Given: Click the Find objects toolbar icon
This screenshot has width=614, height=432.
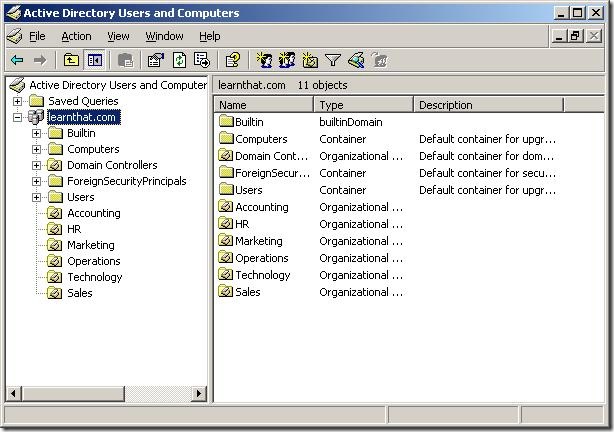Looking at the screenshot, I should (x=356, y=60).
